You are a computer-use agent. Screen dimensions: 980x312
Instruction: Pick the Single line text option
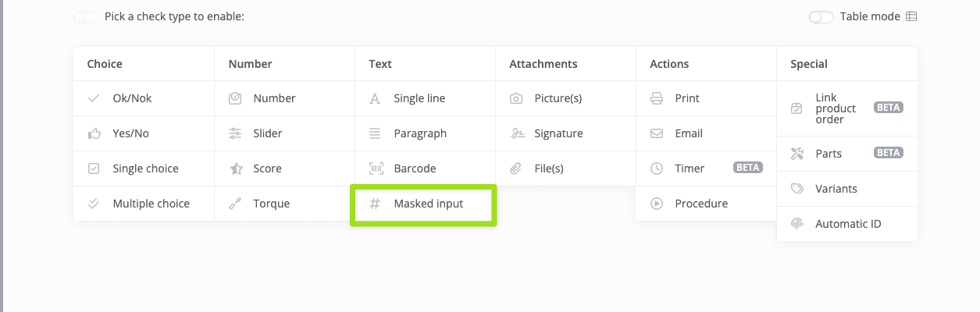click(419, 99)
